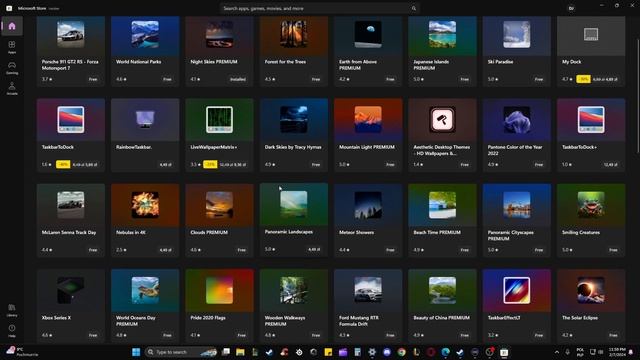Screen dimensions: 640x360
Task: Select McLaren Senna Track Day thumbnail
Action: click(71, 205)
